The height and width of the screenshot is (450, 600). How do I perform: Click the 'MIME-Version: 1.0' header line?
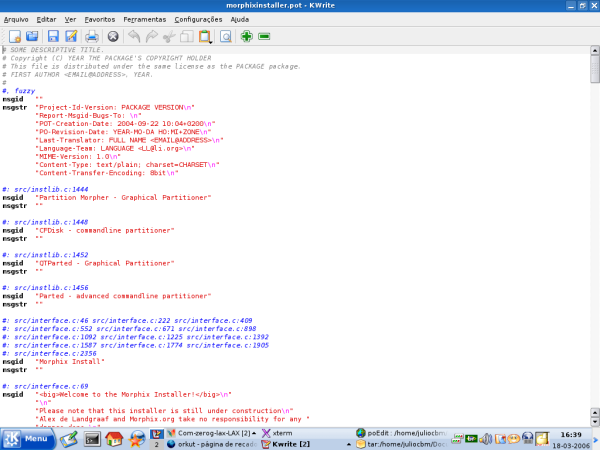[x=78, y=157]
